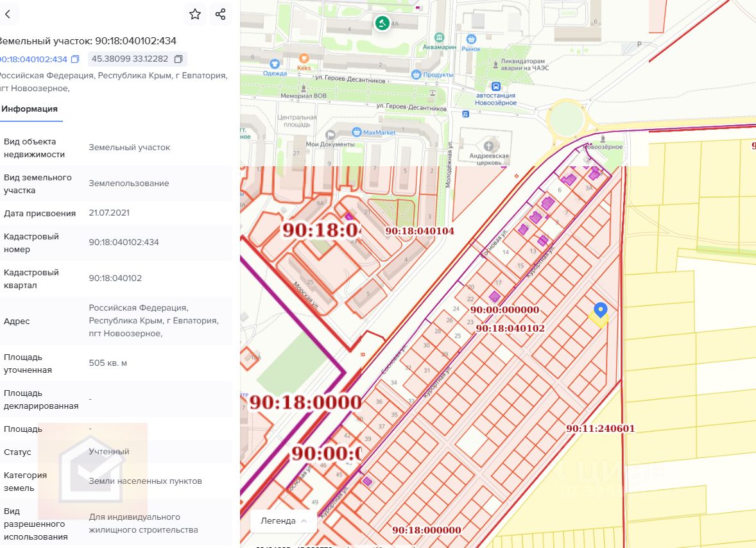
Task: Select Одежда clothing shop icon
Action: click(x=275, y=64)
